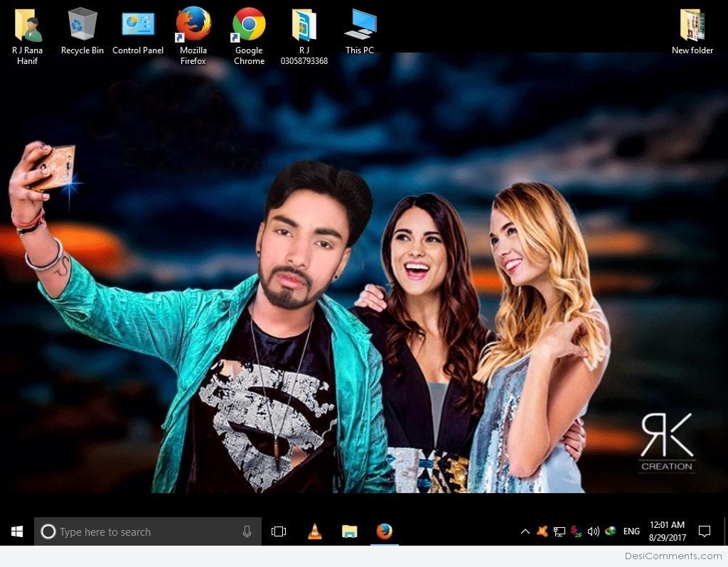Screen dimensions: 728x567
Task: Open the network status tray icon
Action: tap(560, 531)
